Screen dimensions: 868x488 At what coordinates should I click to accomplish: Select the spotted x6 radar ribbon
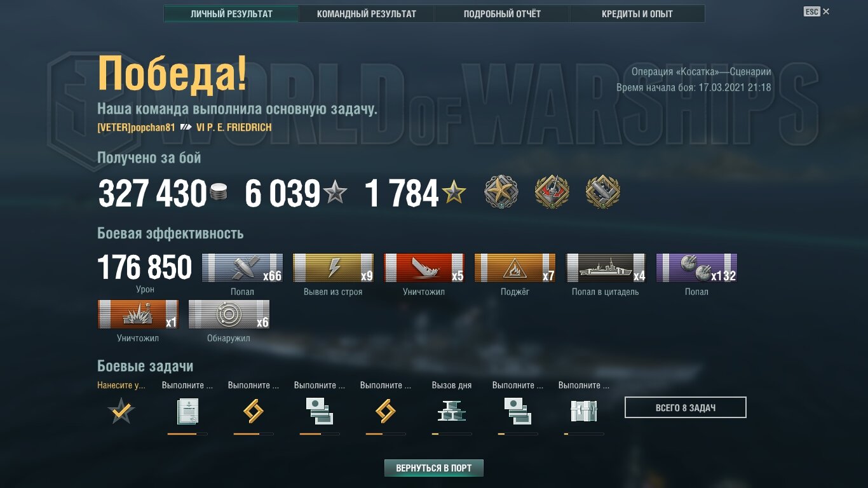coord(229,314)
